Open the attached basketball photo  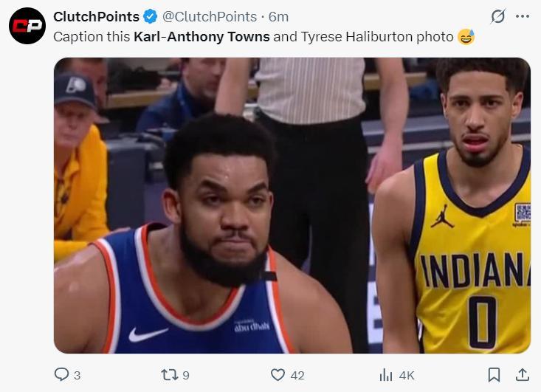[x=292, y=205]
